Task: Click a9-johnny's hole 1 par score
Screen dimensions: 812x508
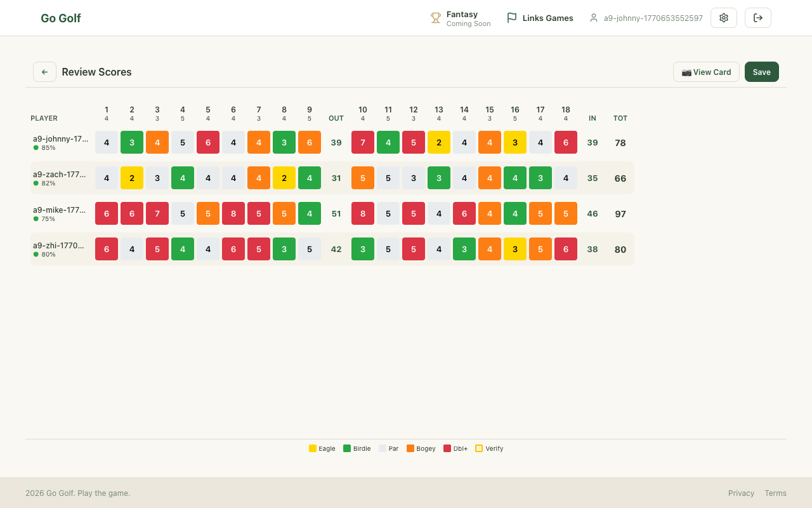Action: 107,142
